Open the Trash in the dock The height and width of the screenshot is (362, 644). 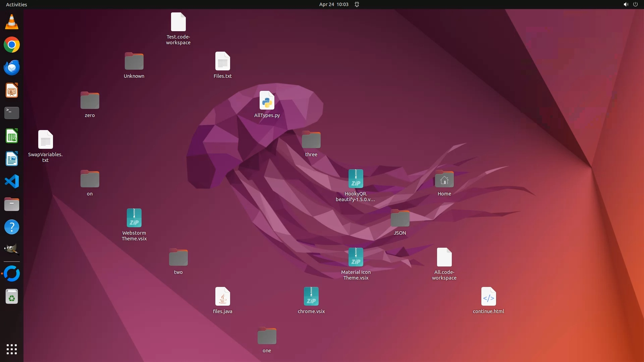pos(12,297)
